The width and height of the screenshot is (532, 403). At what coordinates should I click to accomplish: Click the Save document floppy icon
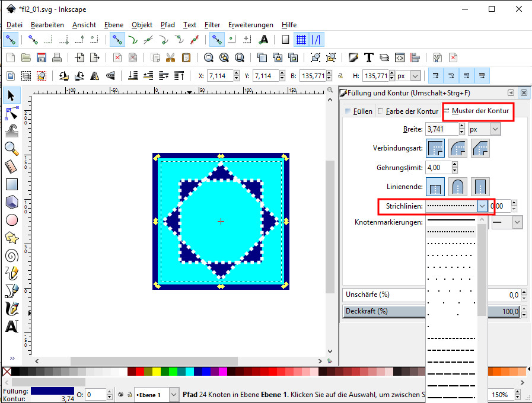pos(42,57)
